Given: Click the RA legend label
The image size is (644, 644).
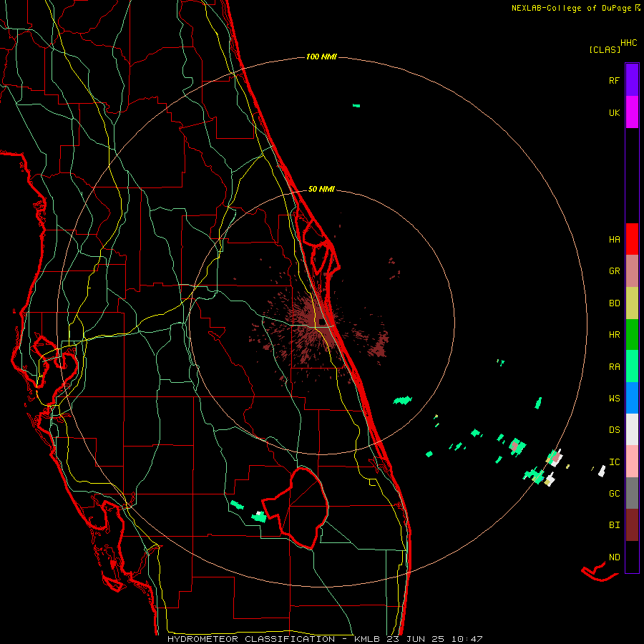Looking at the screenshot, I should [x=614, y=366].
